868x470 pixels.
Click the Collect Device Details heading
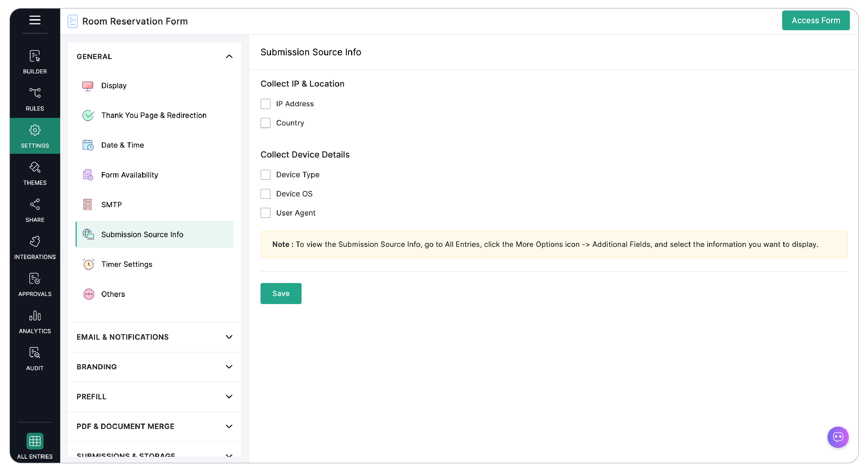point(305,155)
